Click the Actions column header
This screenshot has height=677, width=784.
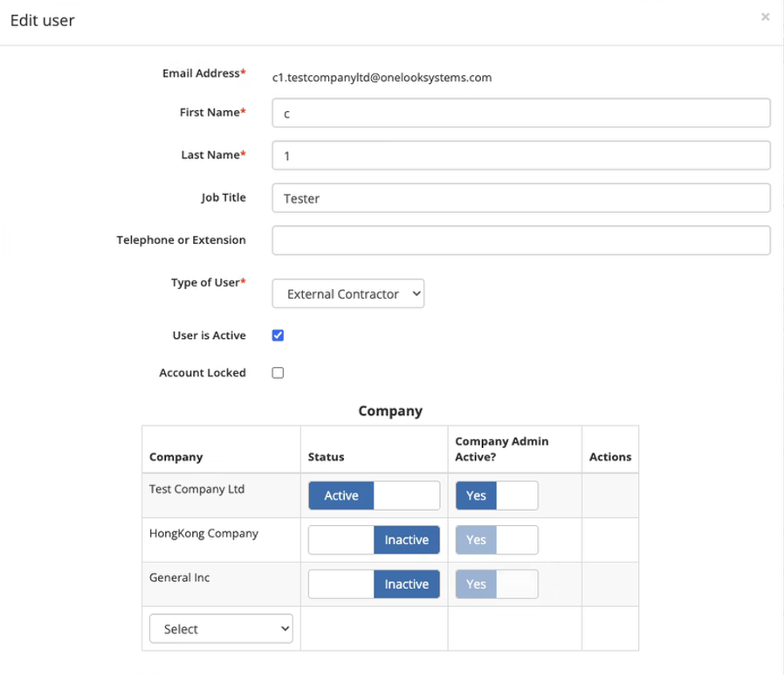point(610,457)
